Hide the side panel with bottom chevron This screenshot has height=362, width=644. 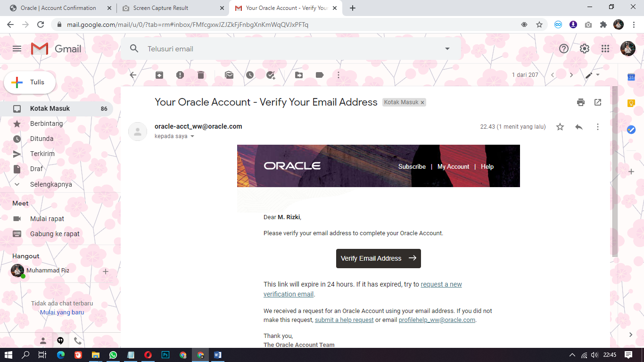(631, 335)
